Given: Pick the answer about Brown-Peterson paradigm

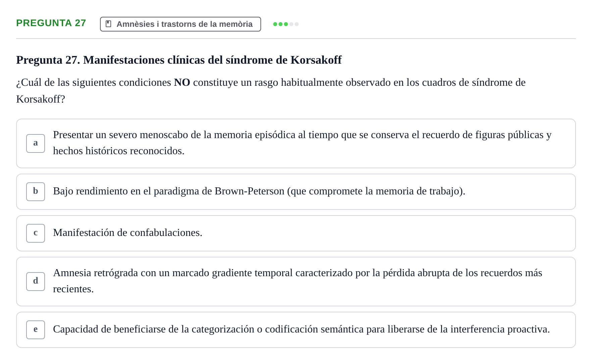Looking at the screenshot, I should point(296,192).
